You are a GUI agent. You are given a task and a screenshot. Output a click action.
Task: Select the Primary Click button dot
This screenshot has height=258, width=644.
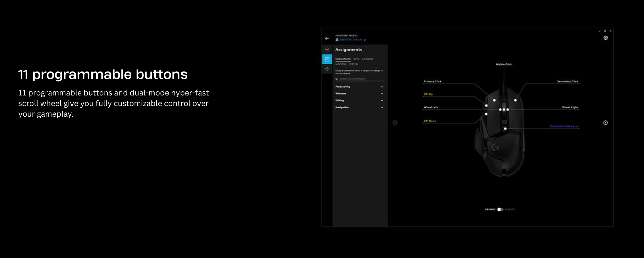(494, 100)
